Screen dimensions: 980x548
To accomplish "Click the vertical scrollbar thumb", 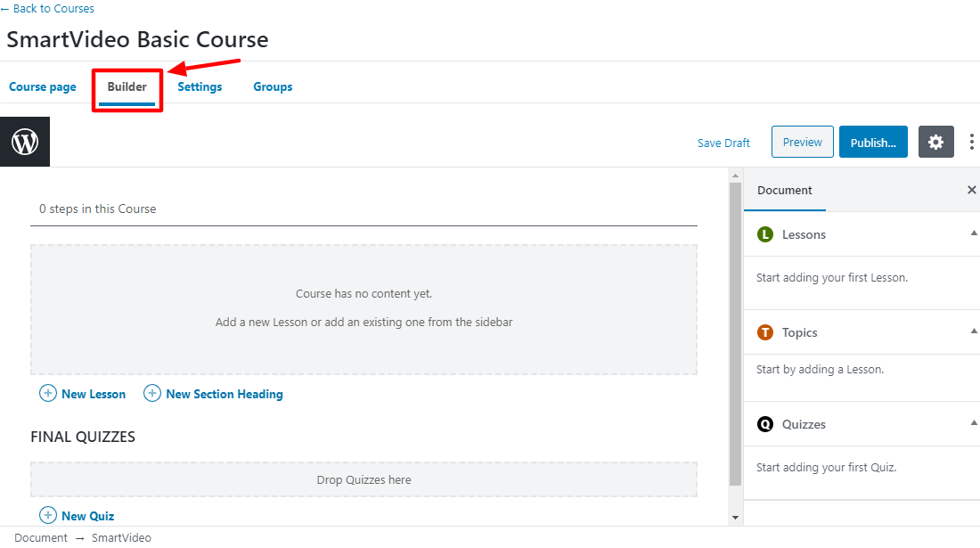I will click(735, 333).
